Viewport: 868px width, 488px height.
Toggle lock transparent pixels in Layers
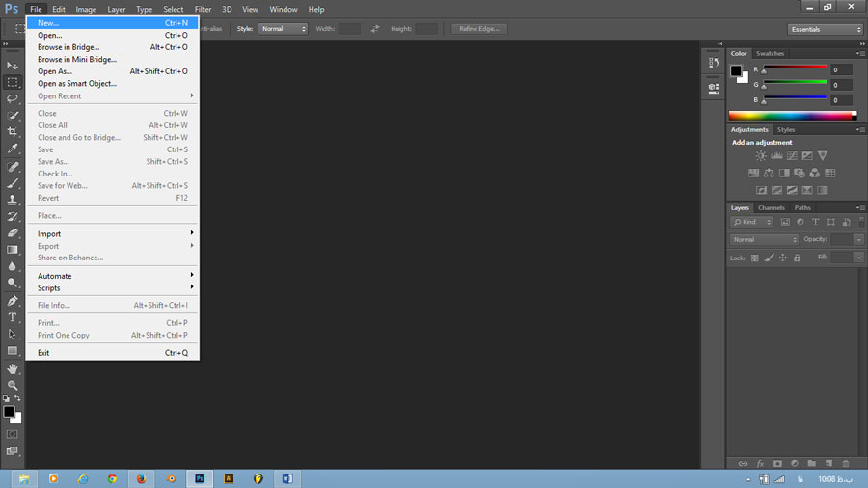[755, 258]
